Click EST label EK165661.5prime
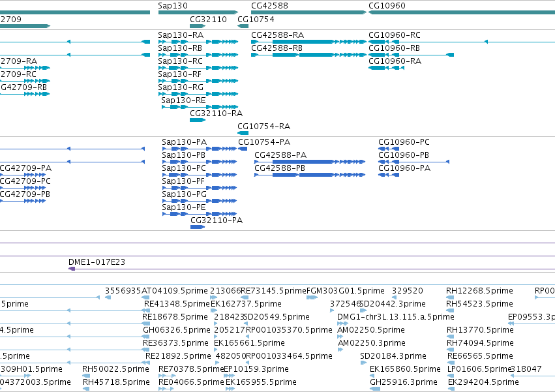Viewport: 555px width, 392px height. point(250,344)
